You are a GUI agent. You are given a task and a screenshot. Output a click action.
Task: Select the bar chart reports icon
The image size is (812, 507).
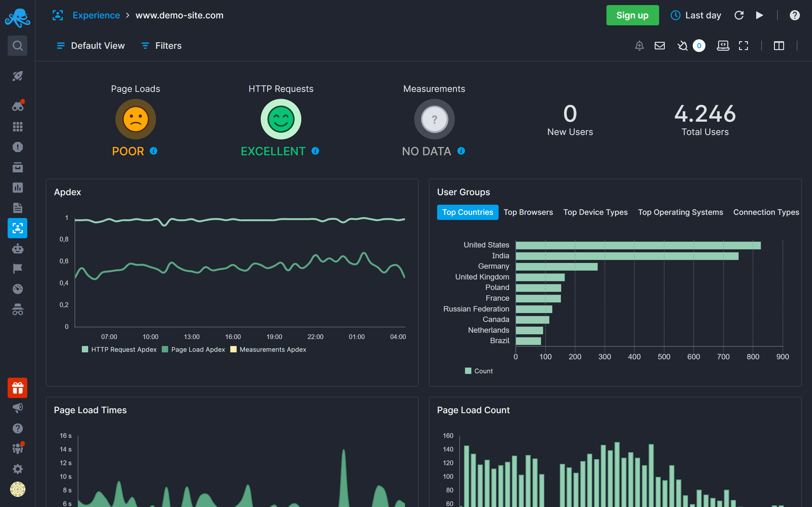coord(17,188)
